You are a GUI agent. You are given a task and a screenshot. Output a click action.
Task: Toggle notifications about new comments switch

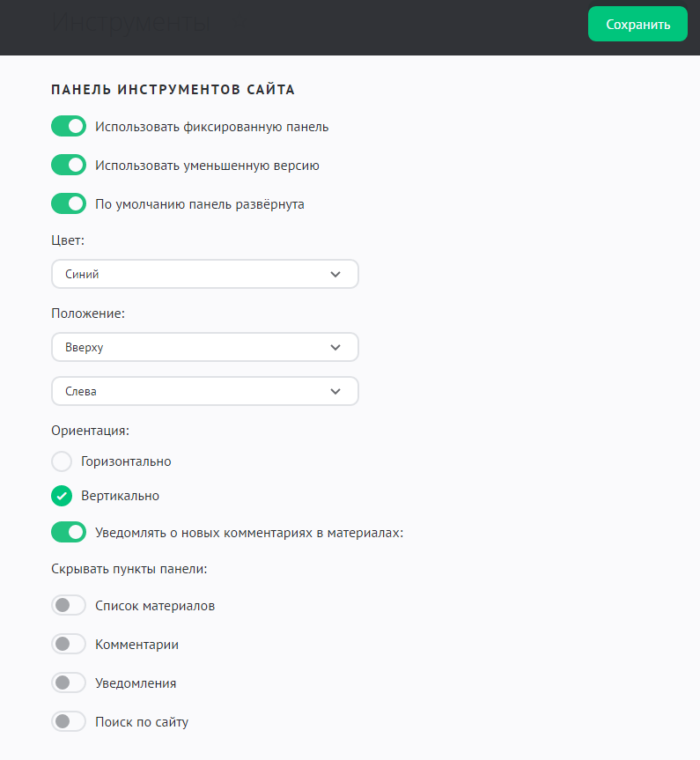point(69,532)
